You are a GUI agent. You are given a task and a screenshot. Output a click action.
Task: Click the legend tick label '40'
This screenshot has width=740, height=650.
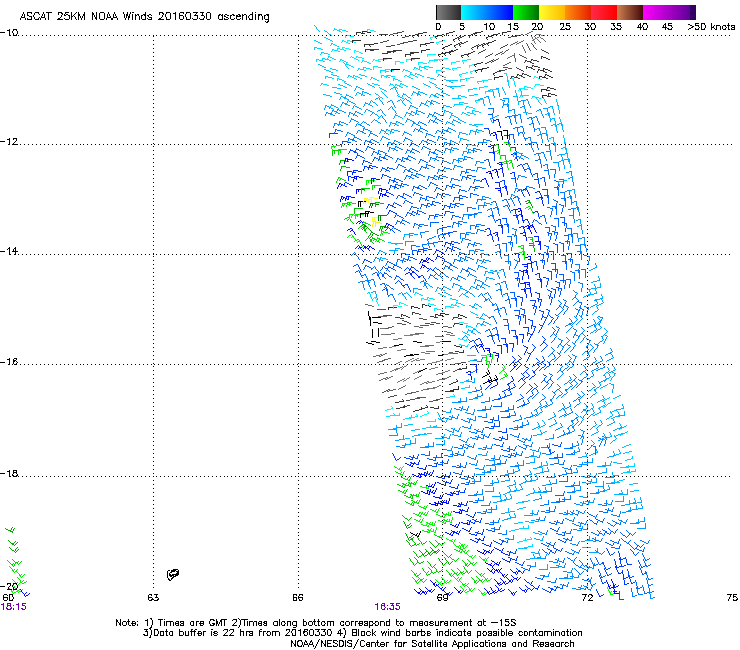coord(642,27)
